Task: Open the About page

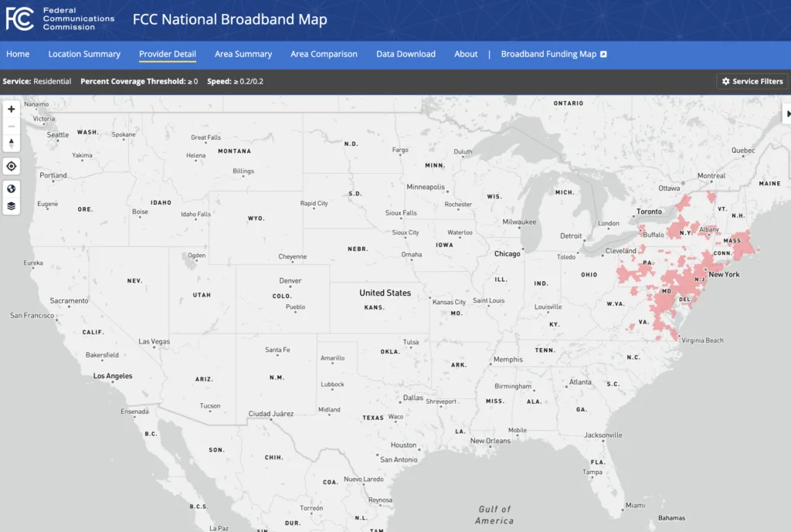Action: (x=466, y=54)
